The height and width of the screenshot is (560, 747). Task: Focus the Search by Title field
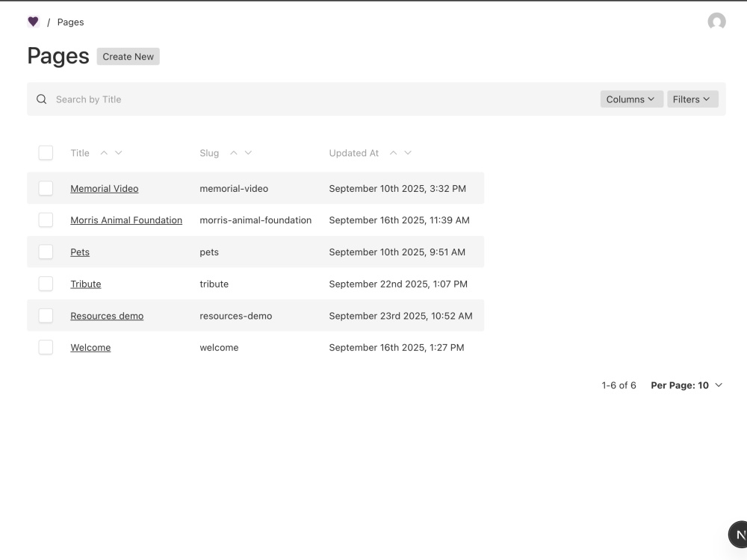point(324,99)
